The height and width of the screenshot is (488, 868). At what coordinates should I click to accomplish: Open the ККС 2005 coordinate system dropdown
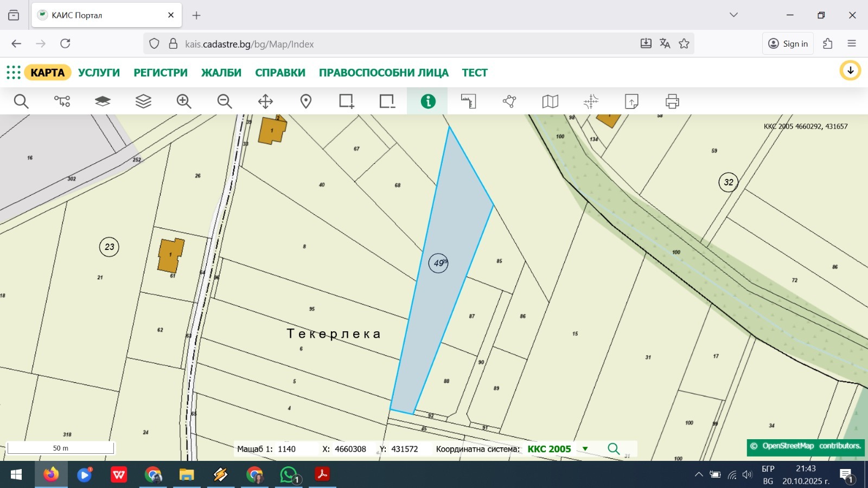pos(585,449)
